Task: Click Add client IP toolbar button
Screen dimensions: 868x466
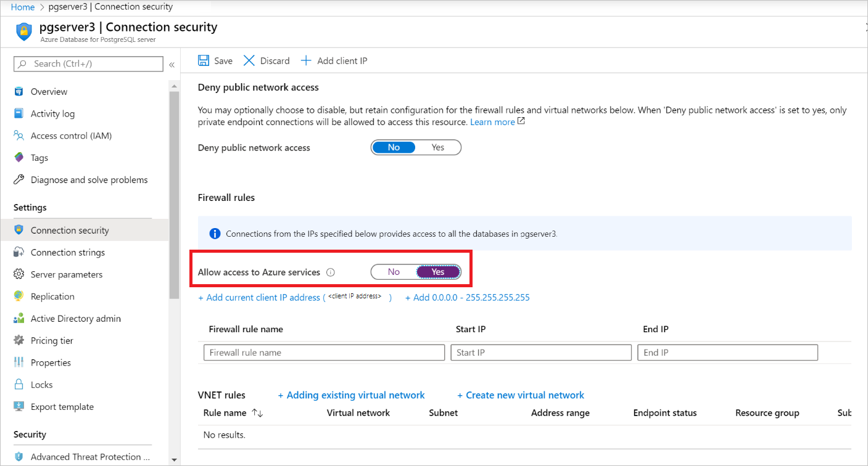Action: coord(334,60)
